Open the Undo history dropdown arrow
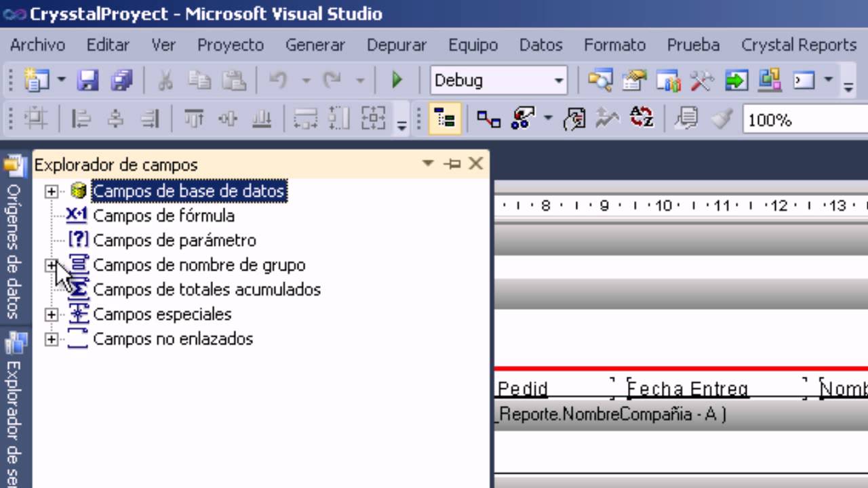The image size is (868, 488). click(x=306, y=81)
